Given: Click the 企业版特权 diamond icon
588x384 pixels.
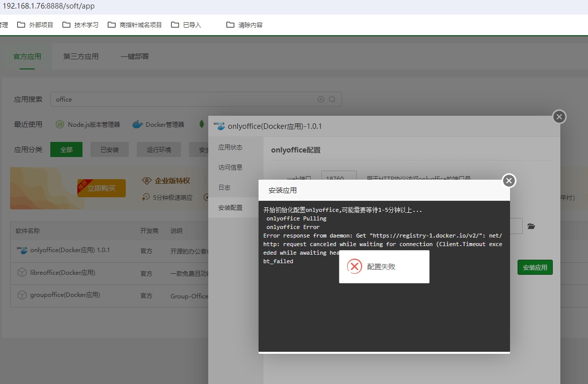Looking at the screenshot, I should click(147, 181).
